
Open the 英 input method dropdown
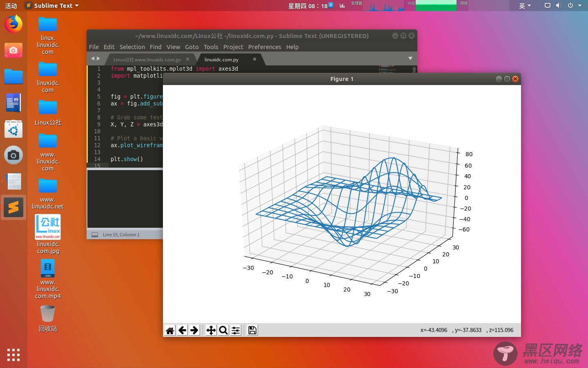[x=525, y=5]
